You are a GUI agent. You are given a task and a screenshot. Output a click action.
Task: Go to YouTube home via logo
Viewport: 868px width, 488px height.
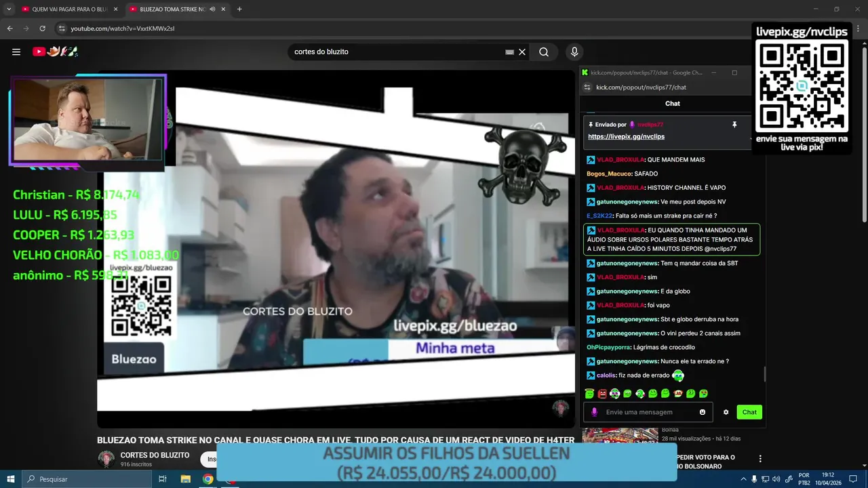pos(56,52)
